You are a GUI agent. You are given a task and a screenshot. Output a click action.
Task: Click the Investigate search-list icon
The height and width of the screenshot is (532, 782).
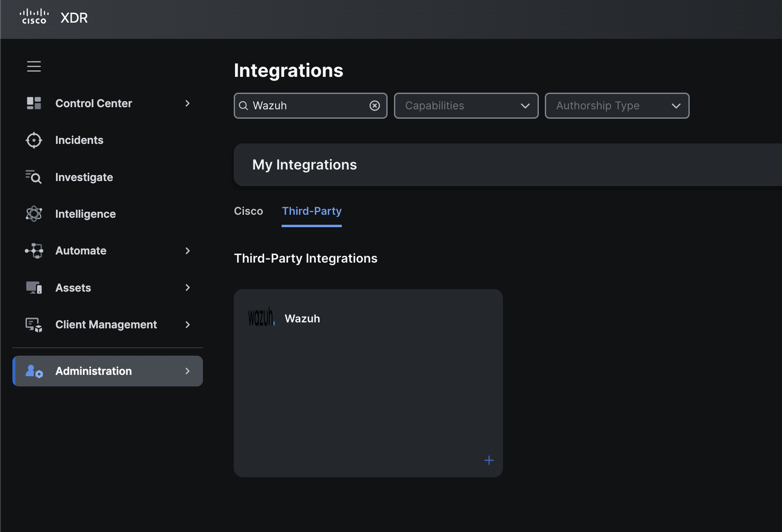pos(34,177)
